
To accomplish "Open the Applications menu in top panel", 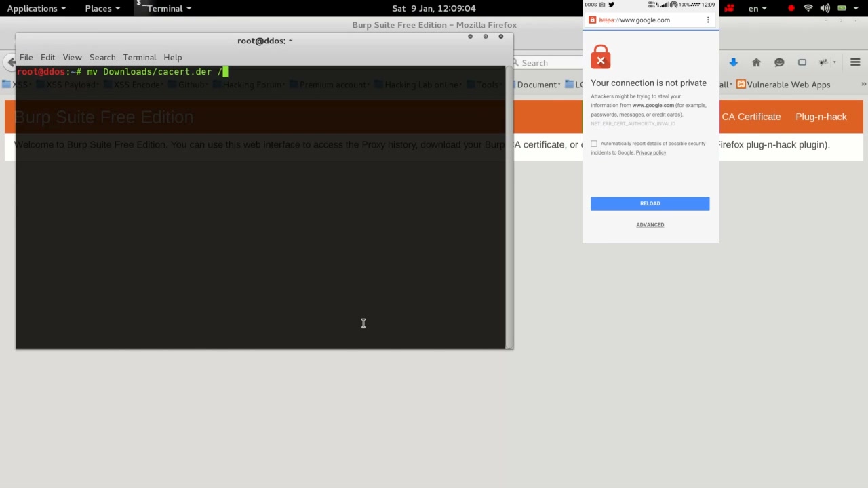I will (37, 8).
